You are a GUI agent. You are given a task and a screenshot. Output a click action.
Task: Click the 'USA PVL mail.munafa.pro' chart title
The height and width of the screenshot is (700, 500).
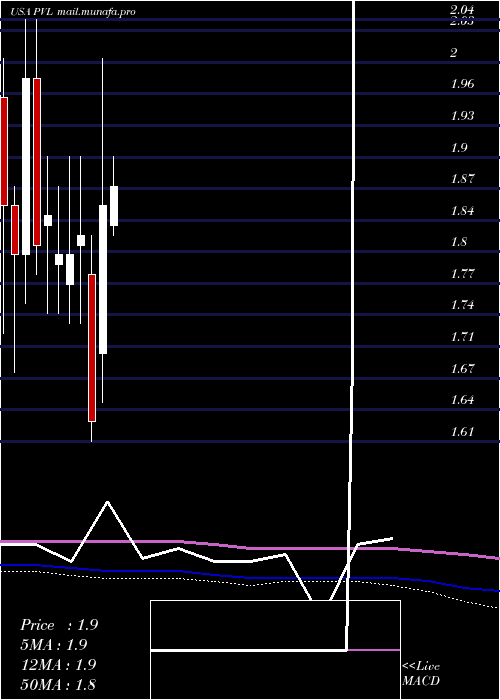(x=73, y=12)
